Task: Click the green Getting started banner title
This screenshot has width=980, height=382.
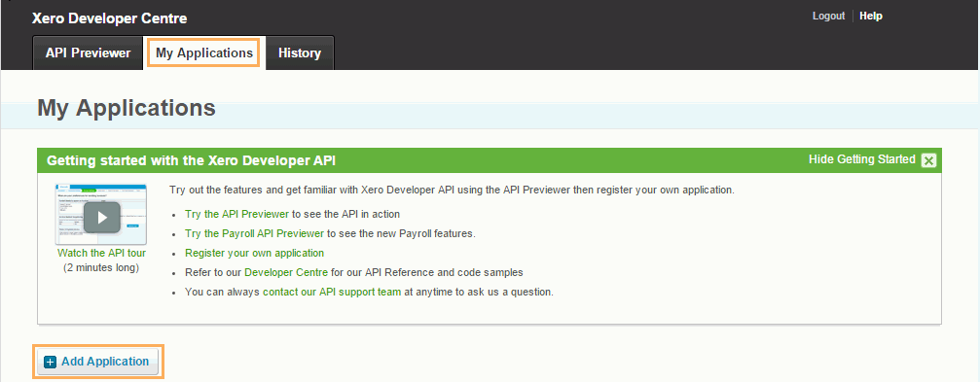Action: coord(192,160)
